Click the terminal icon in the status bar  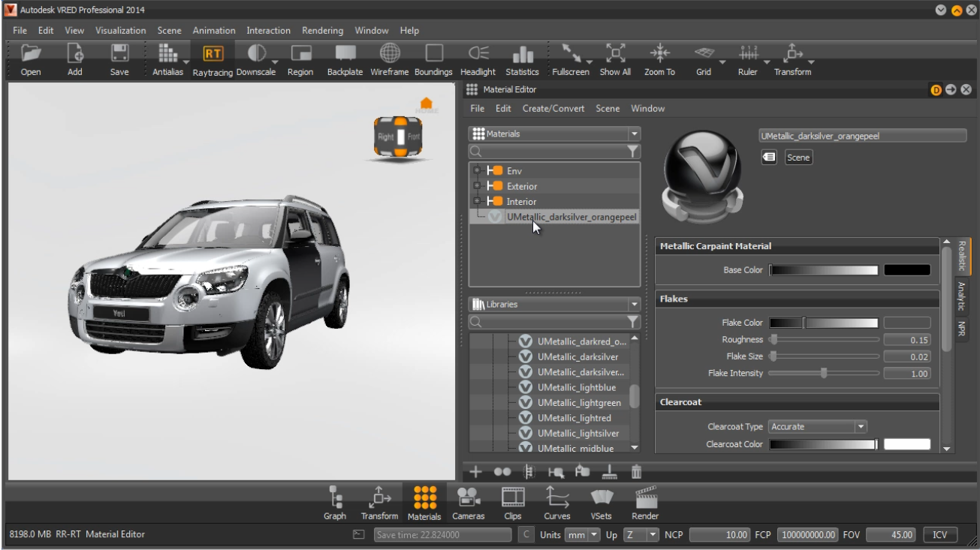(359, 534)
